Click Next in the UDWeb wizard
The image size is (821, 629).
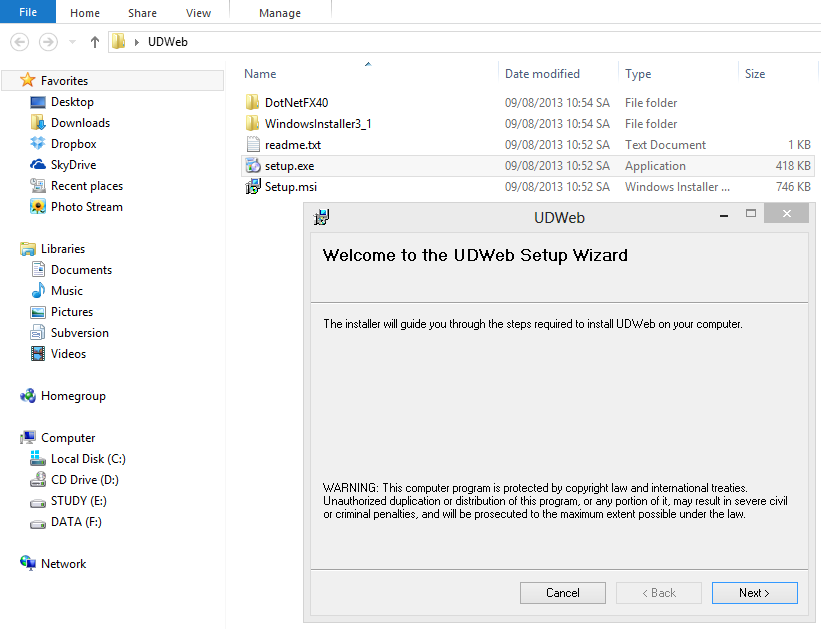pyautogui.click(x=755, y=593)
